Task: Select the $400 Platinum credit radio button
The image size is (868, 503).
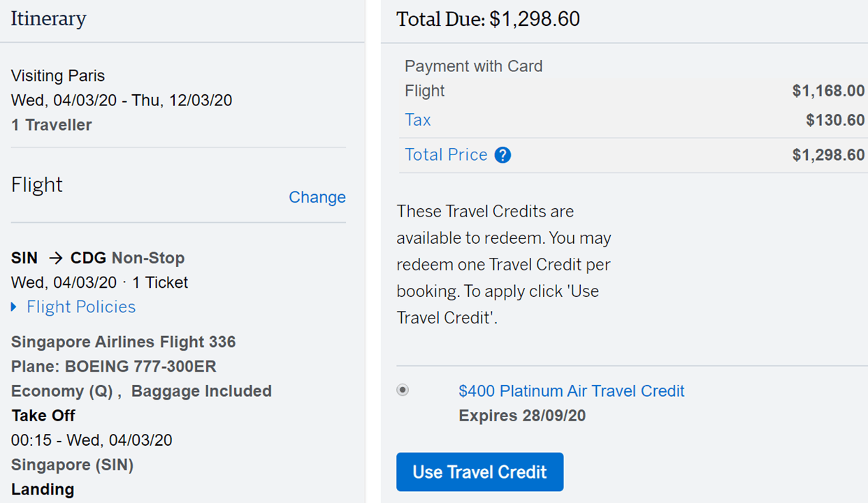Action: coord(403,391)
